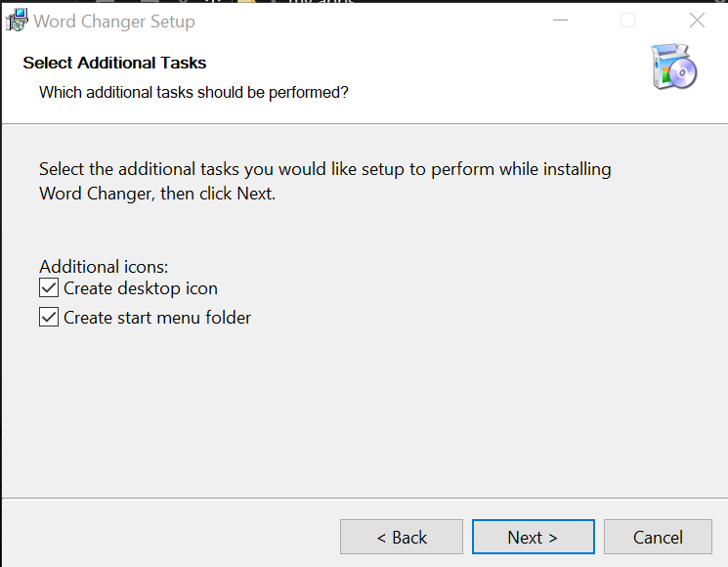This screenshot has height=567, width=728.
Task: Click the "Additional icons:" group label
Action: 104,266
